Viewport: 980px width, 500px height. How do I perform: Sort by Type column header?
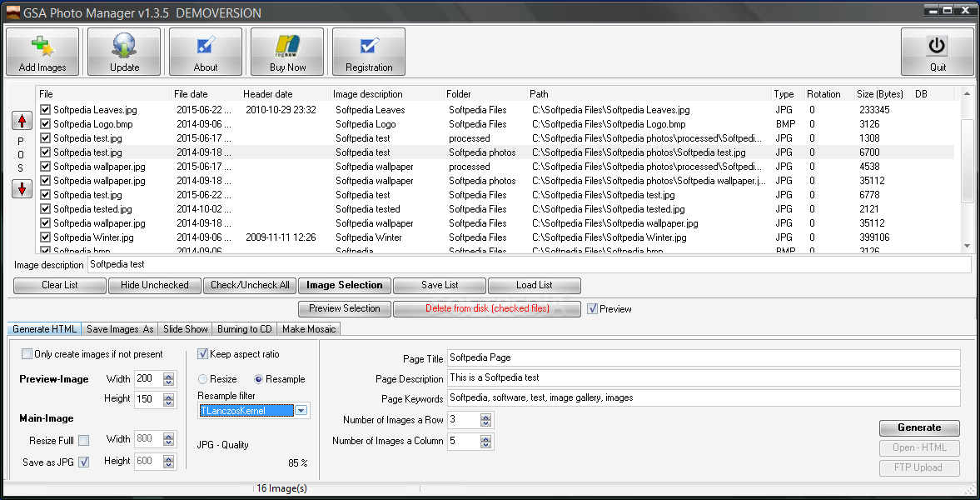pyautogui.click(x=787, y=94)
